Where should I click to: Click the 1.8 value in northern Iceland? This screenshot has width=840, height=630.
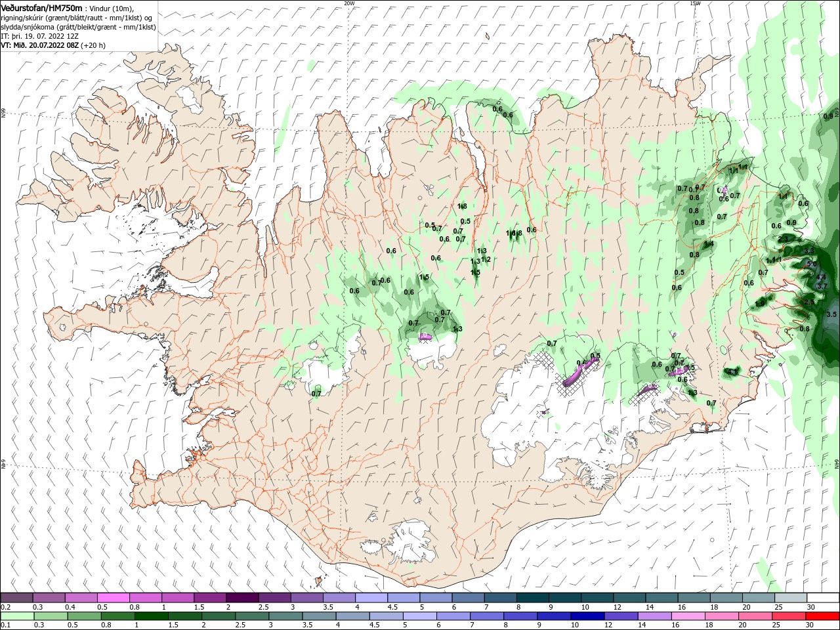462,206
